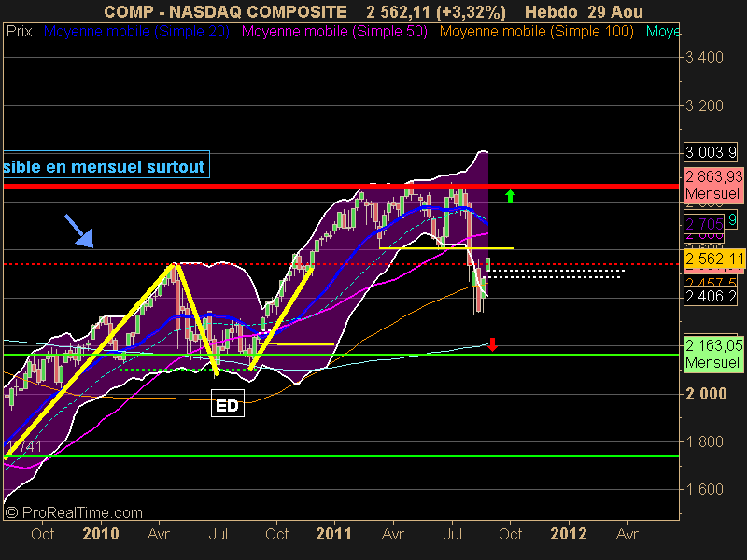This screenshot has width=747, height=560.
Task: Click the Oct label just before 2012
Action: (x=510, y=534)
